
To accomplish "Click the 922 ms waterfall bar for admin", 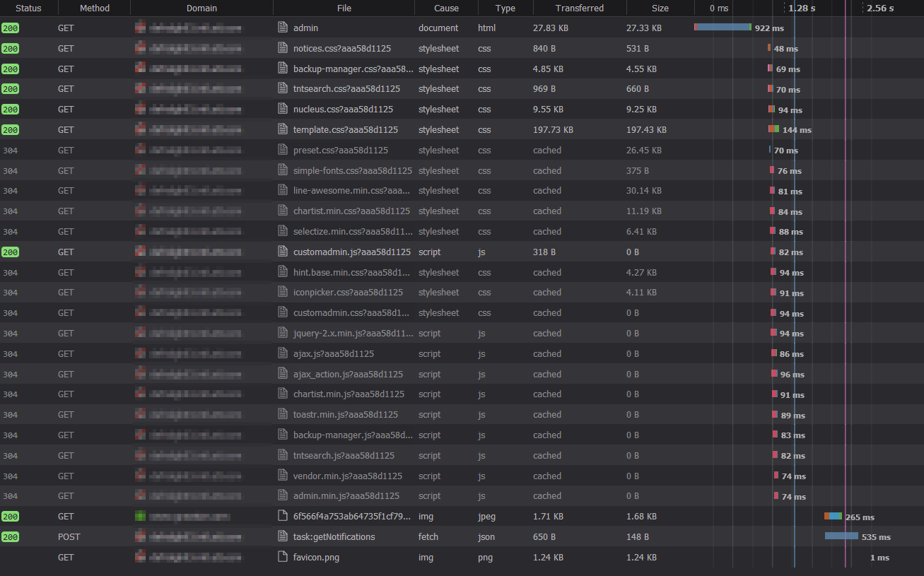I will click(722, 28).
